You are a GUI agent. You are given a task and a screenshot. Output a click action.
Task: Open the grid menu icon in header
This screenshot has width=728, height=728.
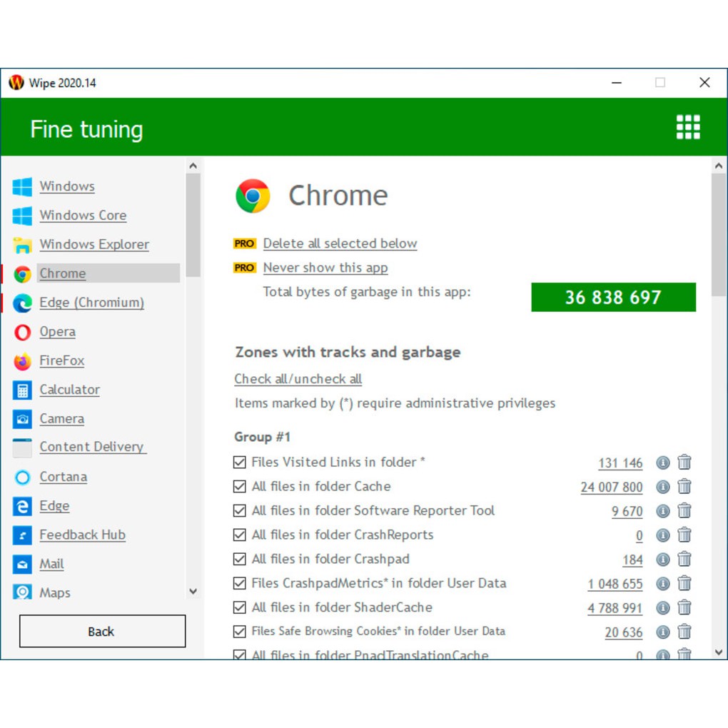[x=688, y=127]
